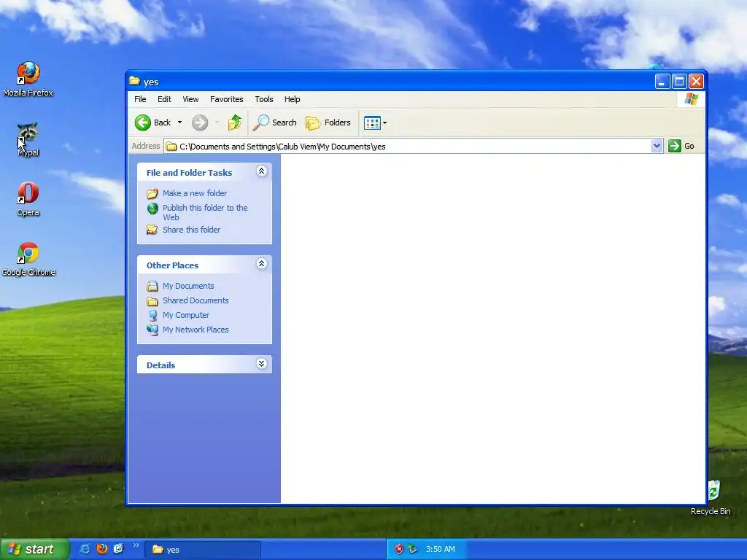The width and height of the screenshot is (747, 560).
Task: Launch Firefox from Quick Launch
Action: click(102, 549)
